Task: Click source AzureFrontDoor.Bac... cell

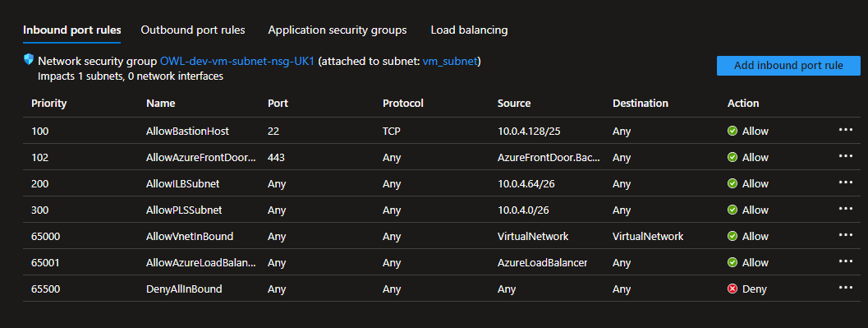Action: 549,157
